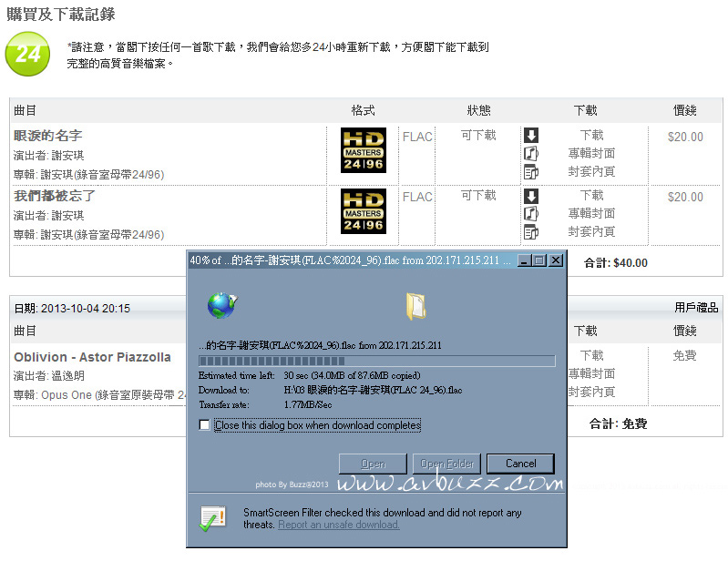728x561 pixels.
Task: Click the HD Masters 24|96 badge for 我們都被忘了
Action: coord(363,210)
